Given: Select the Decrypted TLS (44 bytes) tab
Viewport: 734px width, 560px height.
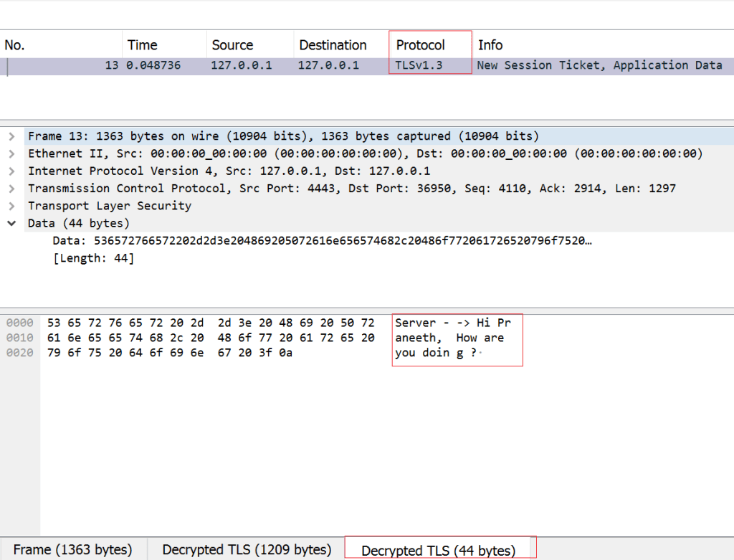Looking at the screenshot, I should [438, 551].
